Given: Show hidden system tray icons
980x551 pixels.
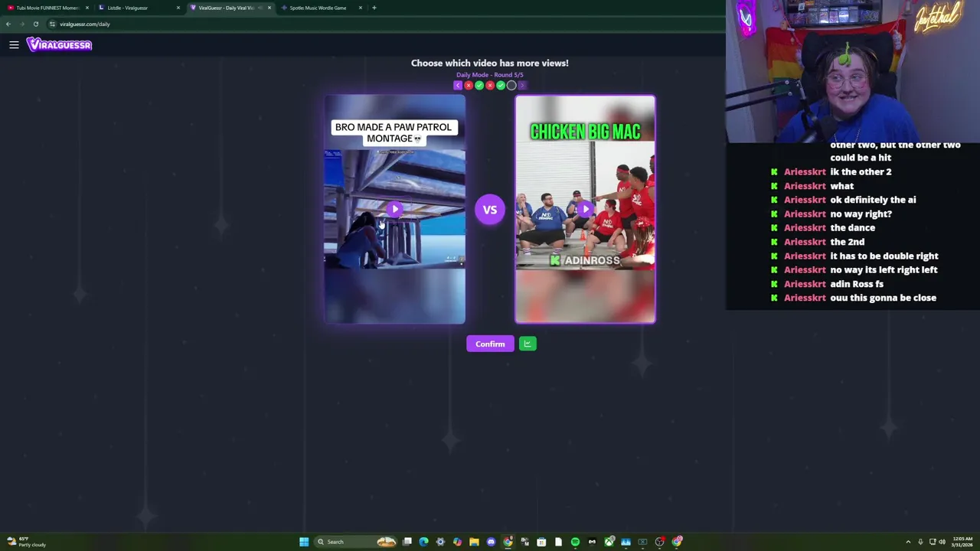Looking at the screenshot, I should [x=908, y=542].
